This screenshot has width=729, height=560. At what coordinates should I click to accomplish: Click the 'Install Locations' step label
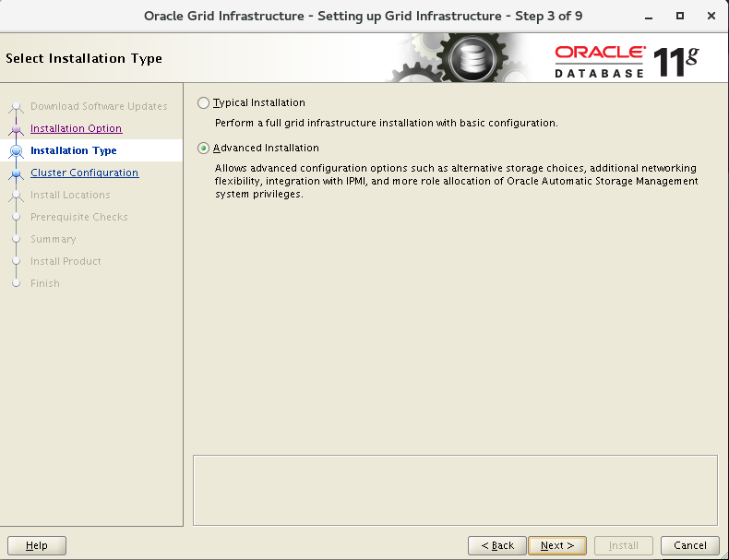70,195
